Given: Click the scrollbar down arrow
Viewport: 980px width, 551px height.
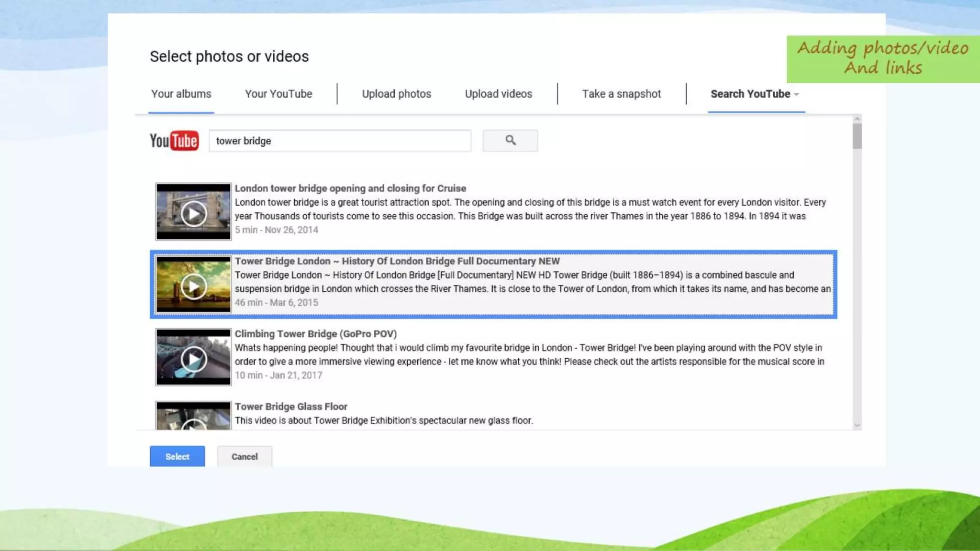Looking at the screenshot, I should click(x=857, y=425).
